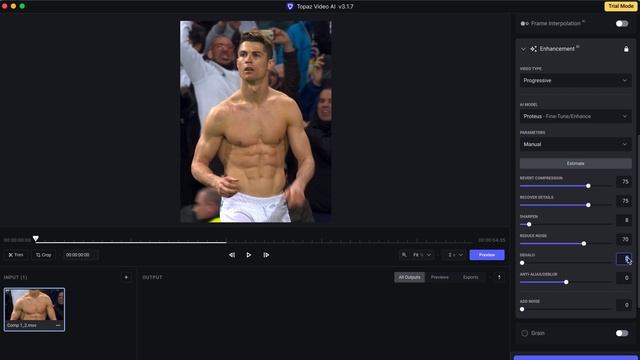
Task: Open the Video Type Progressive dropdown
Action: 576,80
